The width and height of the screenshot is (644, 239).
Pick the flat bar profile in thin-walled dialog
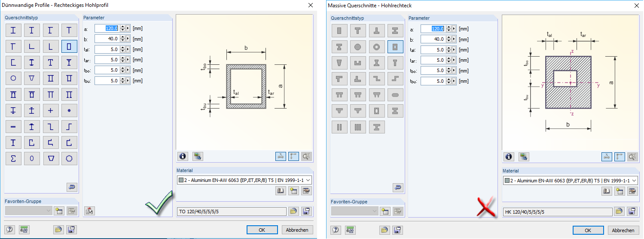[x=13, y=127]
